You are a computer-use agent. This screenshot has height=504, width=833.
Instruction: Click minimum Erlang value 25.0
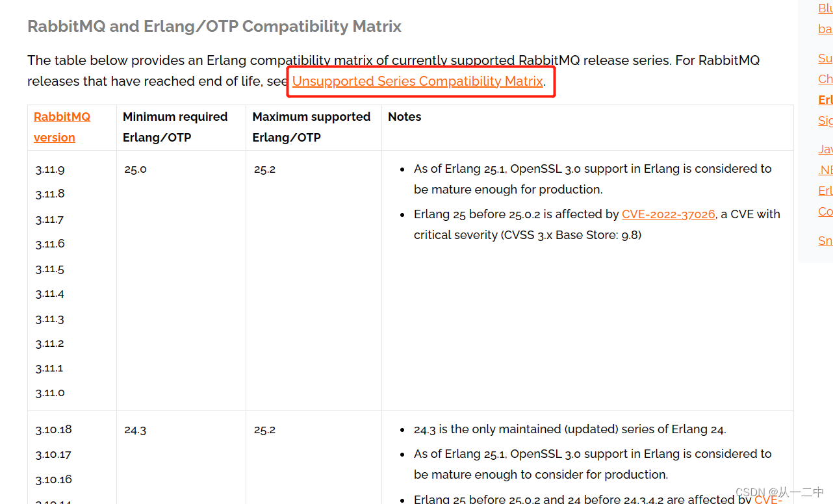tap(135, 170)
